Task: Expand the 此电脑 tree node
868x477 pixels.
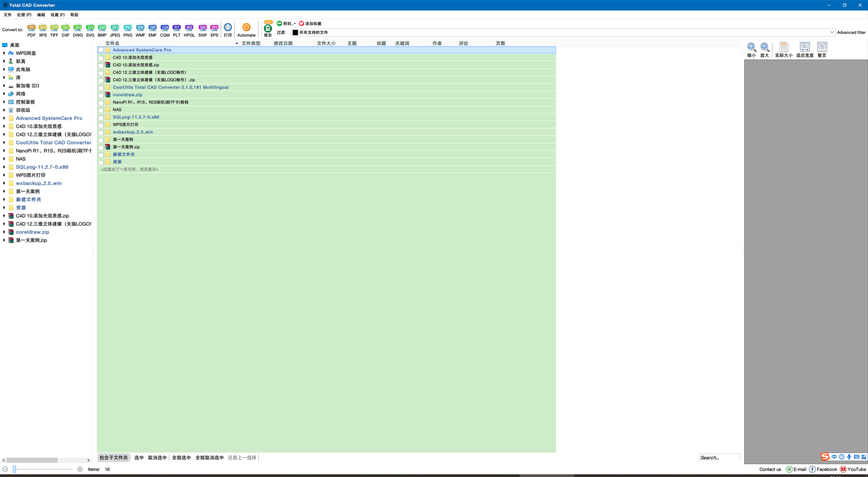Action: [4, 69]
